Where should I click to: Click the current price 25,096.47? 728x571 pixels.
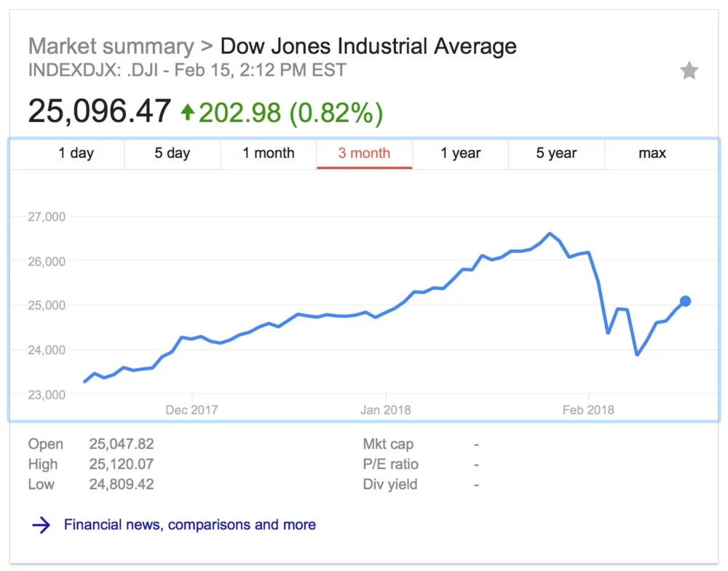coord(100,111)
